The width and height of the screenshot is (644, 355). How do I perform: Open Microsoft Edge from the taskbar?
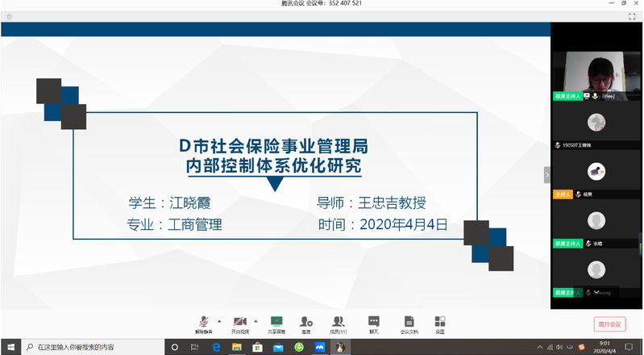(x=216, y=347)
